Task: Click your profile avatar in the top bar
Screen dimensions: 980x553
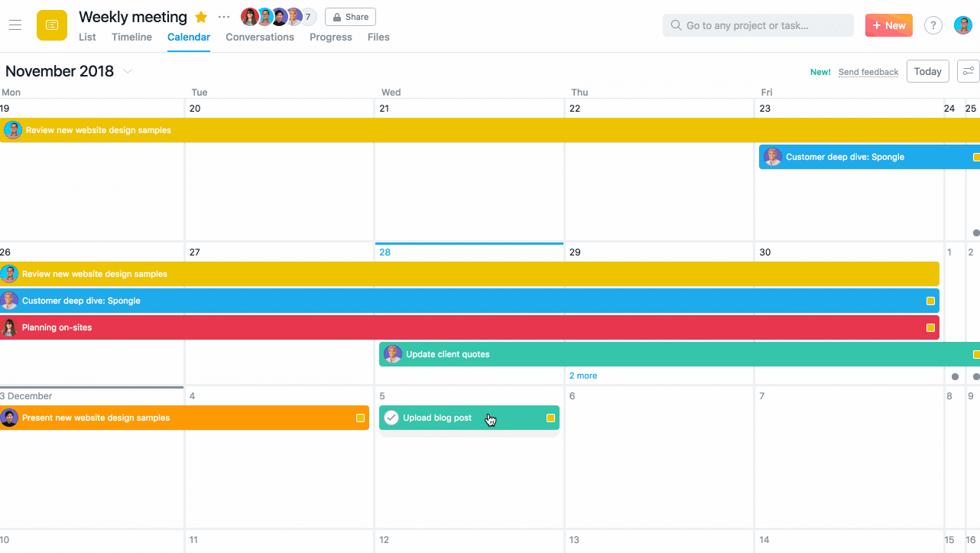Action: point(962,24)
